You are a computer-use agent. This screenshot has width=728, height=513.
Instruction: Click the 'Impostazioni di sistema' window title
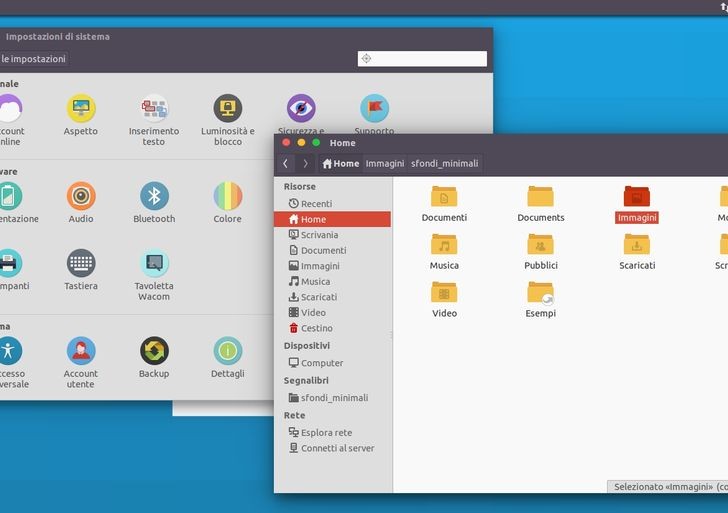(x=58, y=37)
